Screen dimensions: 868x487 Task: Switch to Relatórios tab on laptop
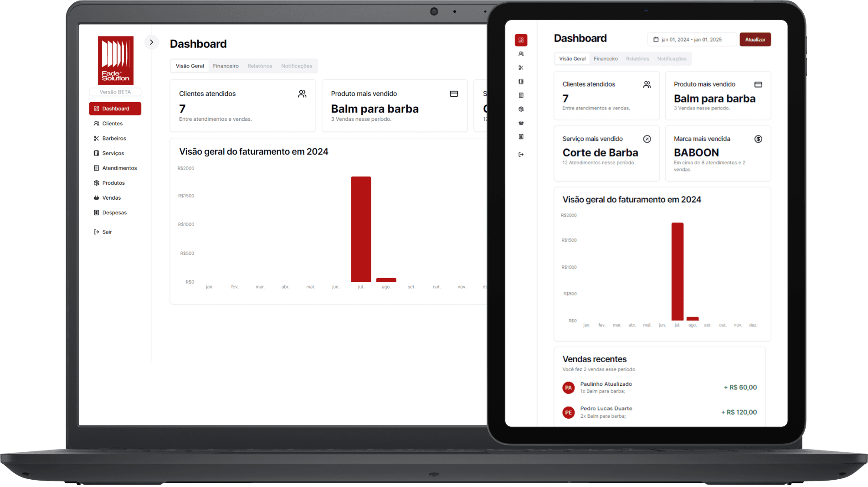coord(260,66)
